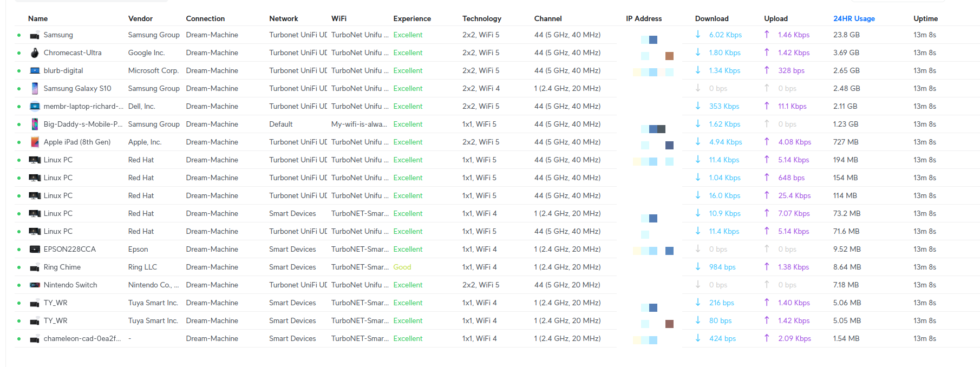Click the 2x2, WiFi 4 technology cell
980x367 pixels.
tap(481, 88)
